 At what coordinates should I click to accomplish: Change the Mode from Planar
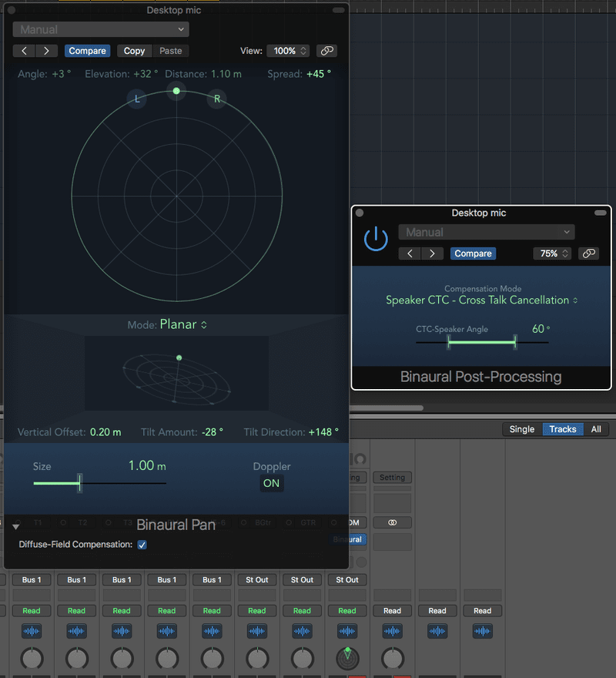[x=182, y=324]
